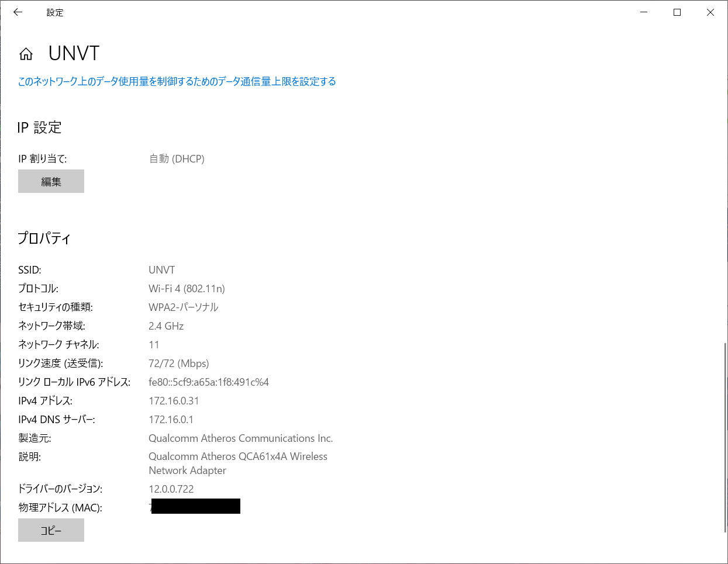
Task: Click the 編集 button under IP設定
Action: coord(51,181)
